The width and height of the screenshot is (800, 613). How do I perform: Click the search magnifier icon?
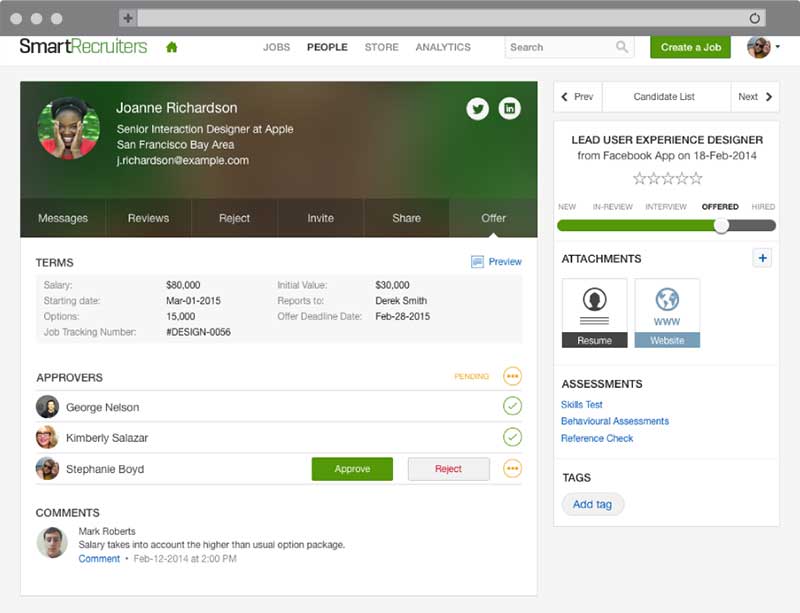pyautogui.click(x=621, y=47)
